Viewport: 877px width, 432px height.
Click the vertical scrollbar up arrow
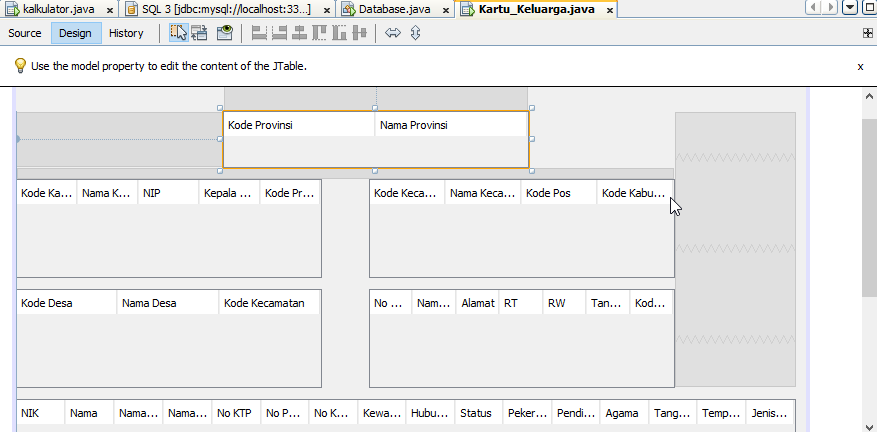[x=870, y=96]
